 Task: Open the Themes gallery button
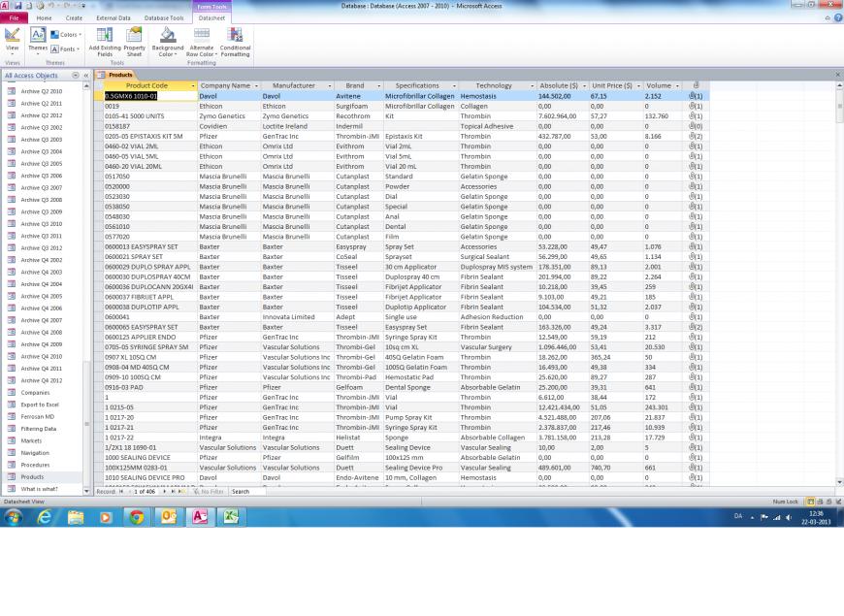click(x=38, y=41)
